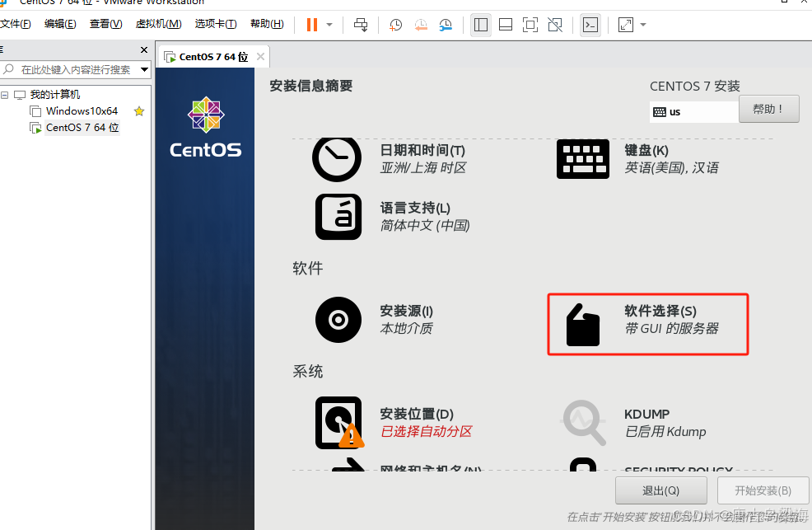The height and width of the screenshot is (530, 812).
Task: Click 简体中文 (中国) text
Action: tap(425, 225)
